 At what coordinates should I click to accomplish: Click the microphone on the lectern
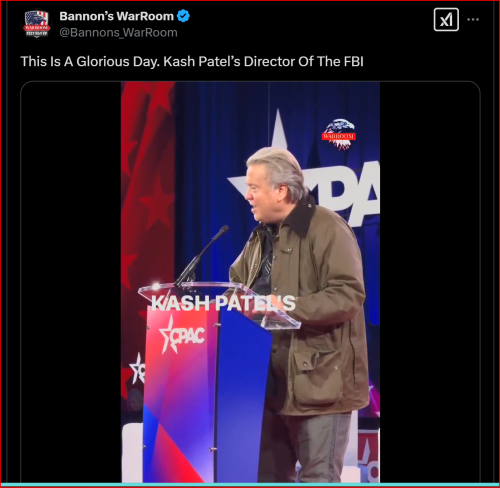[202, 255]
